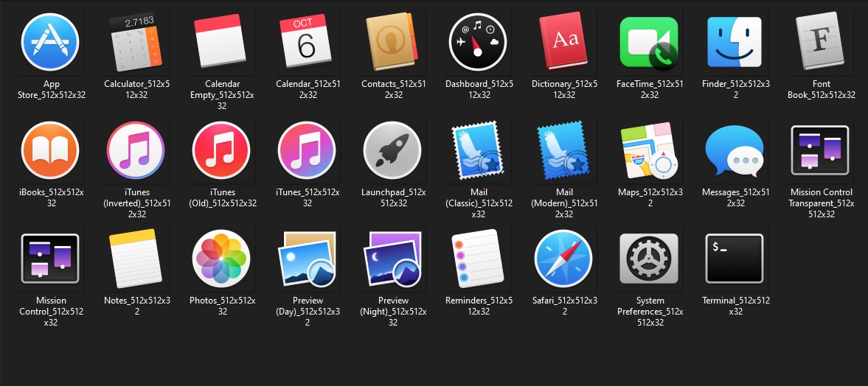Click the label 'System Preferences_512x512x32'

coord(650,312)
